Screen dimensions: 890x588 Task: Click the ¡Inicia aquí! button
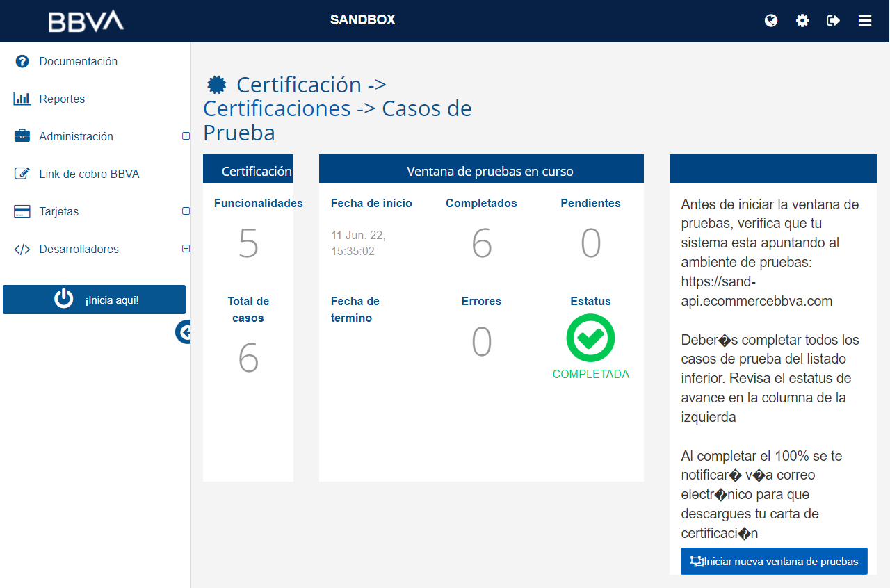click(x=95, y=300)
